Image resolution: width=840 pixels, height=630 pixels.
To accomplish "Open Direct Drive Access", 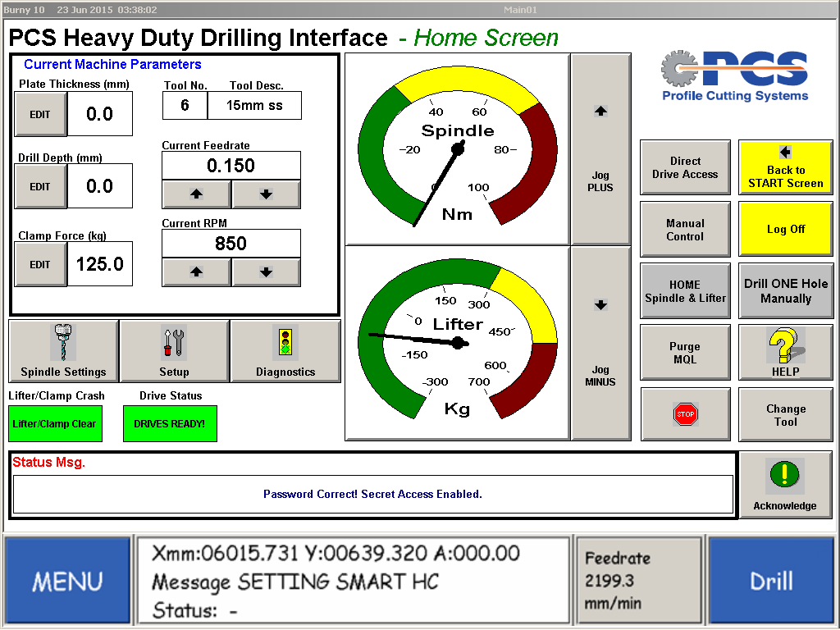I will [685, 167].
